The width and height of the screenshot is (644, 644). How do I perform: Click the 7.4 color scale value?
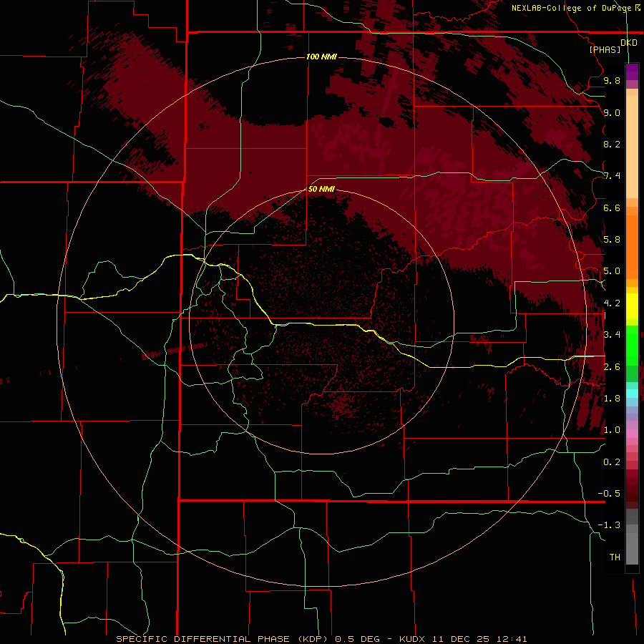click(612, 176)
